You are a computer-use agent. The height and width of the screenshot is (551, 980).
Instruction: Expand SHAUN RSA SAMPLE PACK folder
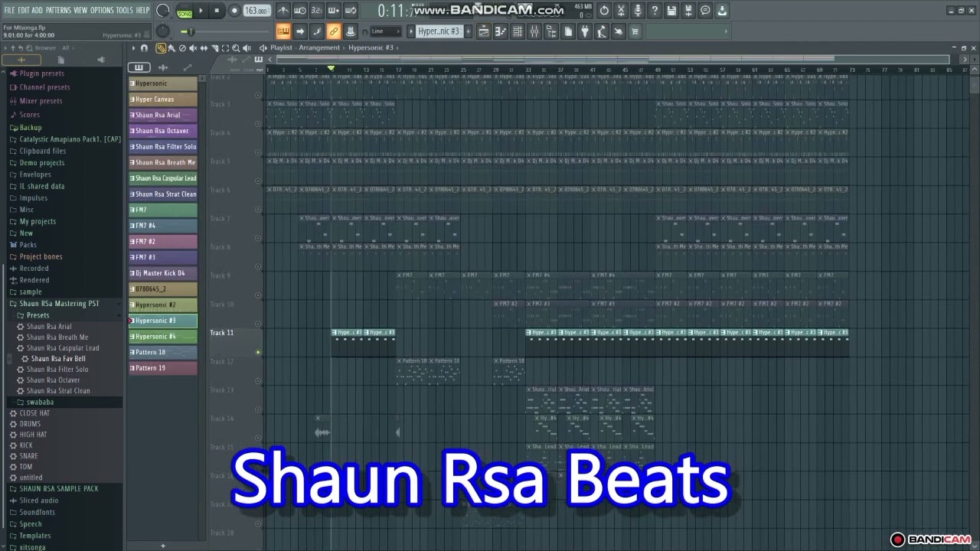(59, 488)
